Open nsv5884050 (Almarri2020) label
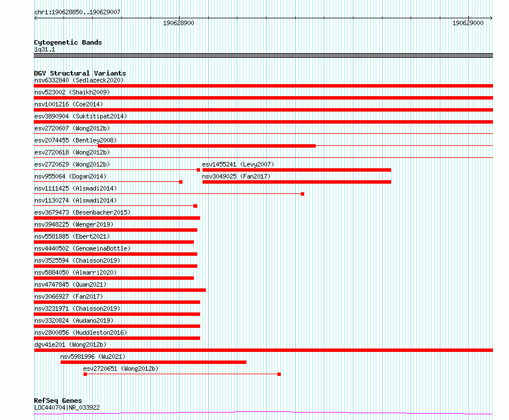The image size is (509, 420). (75, 272)
